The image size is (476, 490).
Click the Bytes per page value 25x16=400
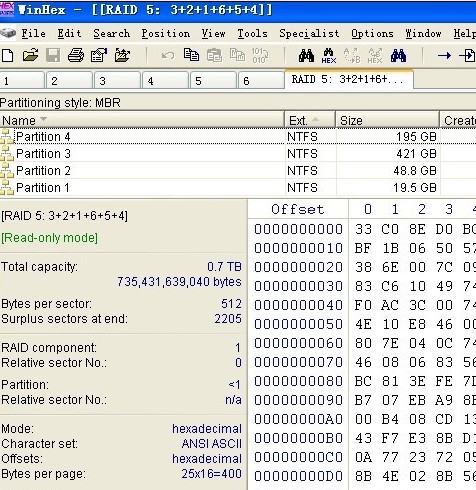point(212,474)
